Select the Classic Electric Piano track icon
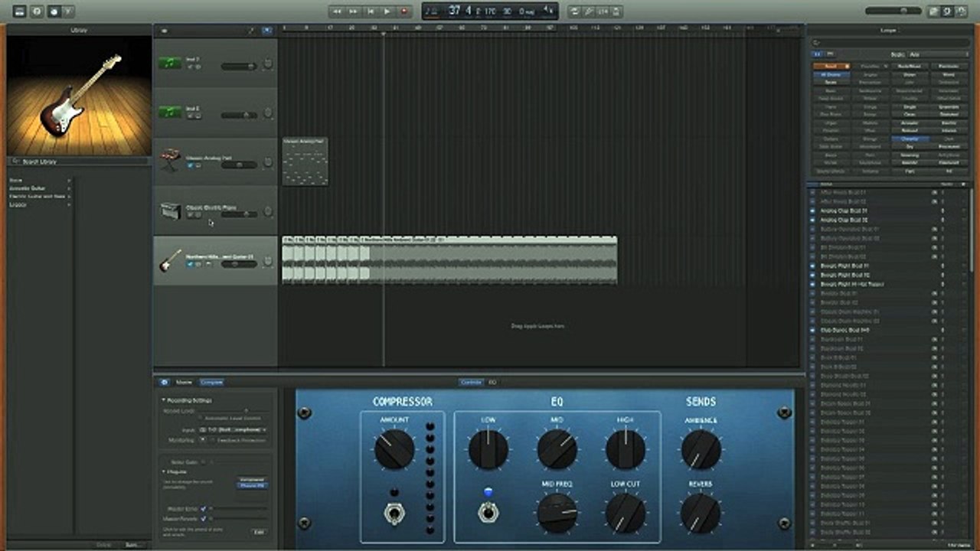The height and width of the screenshot is (551, 980). coord(170,210)
